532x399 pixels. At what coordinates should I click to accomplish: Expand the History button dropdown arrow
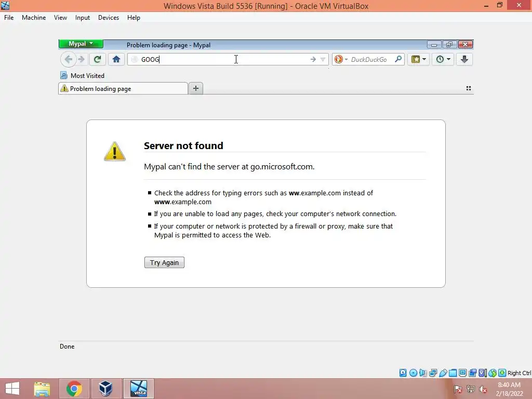pyautogui.click(x=448, y=59)
